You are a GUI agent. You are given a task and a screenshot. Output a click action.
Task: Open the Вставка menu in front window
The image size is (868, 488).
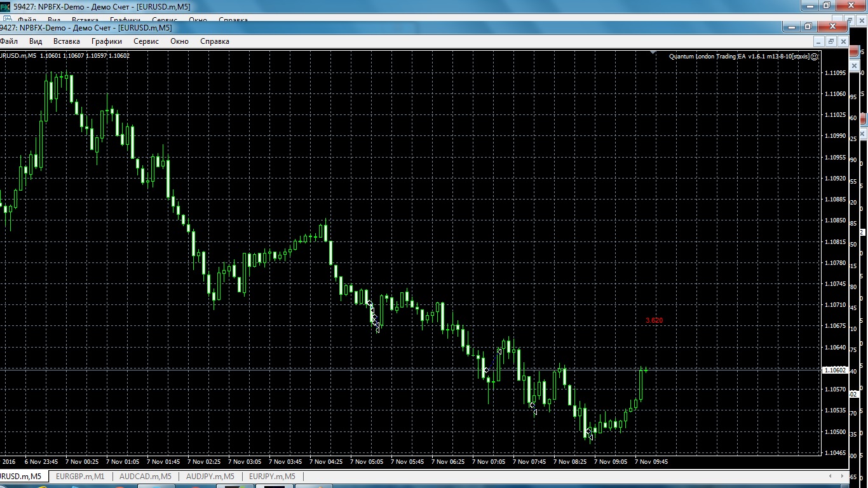(67, 41)
